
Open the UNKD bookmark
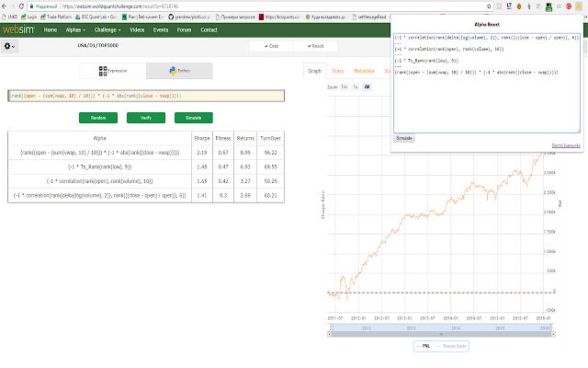point(9,17)
